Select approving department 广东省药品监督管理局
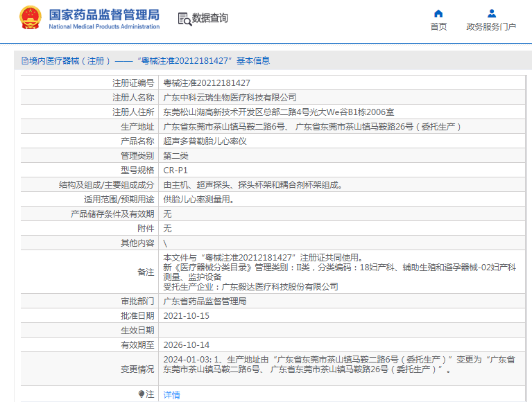Image resolution: width=532 pixels, height=402 pixels. [205, 301]
